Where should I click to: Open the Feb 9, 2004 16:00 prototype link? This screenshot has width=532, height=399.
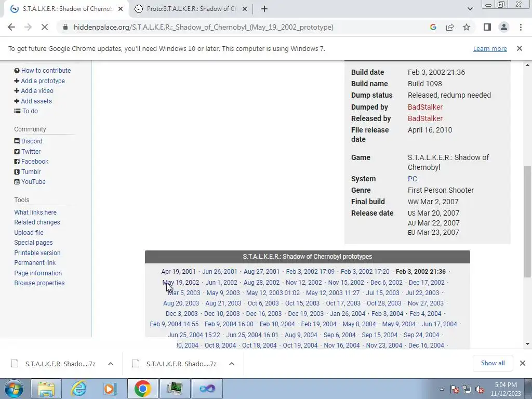point(229,324)
